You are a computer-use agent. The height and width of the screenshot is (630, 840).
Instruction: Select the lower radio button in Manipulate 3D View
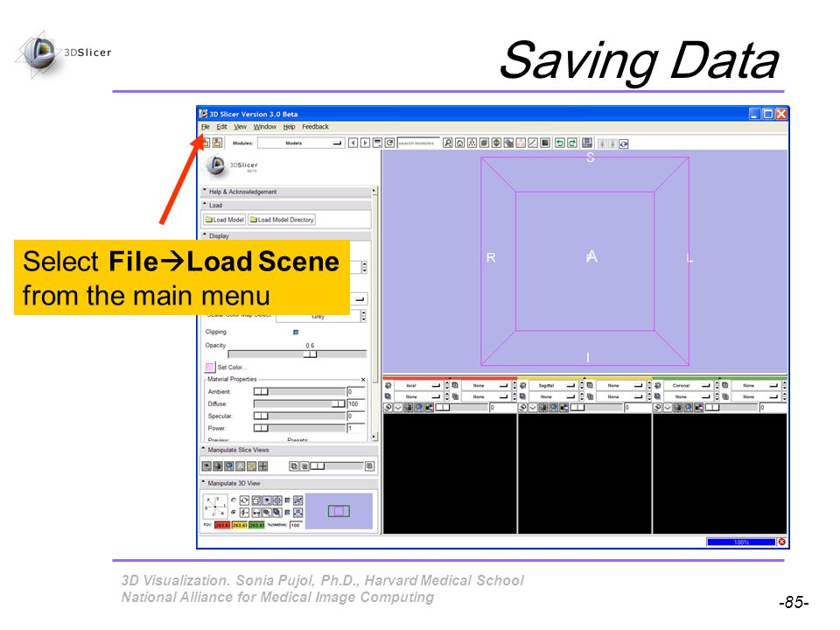(x=234, y=512)
